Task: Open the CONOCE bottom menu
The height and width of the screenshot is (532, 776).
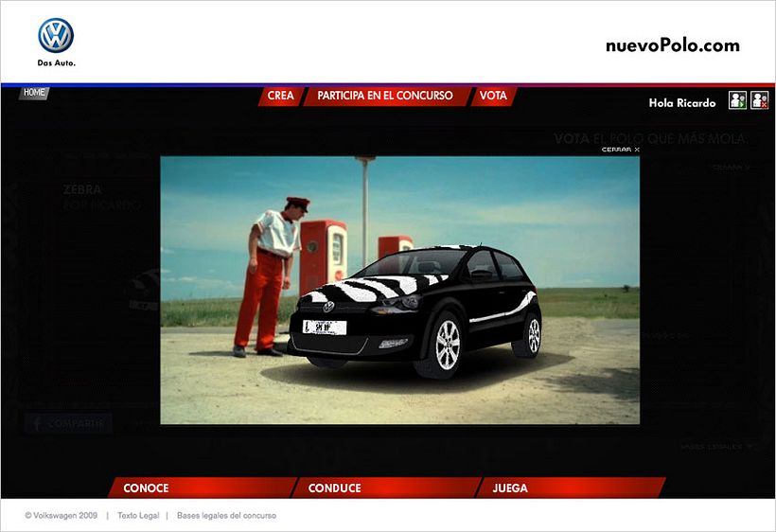Action: (202, 488)
